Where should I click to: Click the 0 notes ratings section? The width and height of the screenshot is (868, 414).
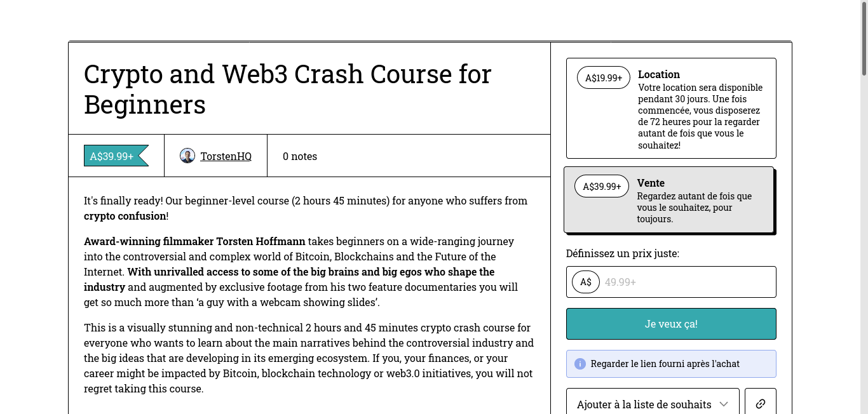300,156
